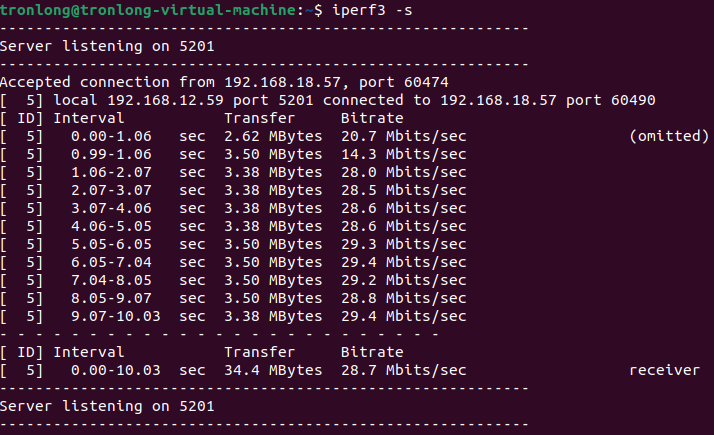The width and height of the screenshot is (714, 435).
Task: Click the top Transfer column header
Action: point(260,118)
